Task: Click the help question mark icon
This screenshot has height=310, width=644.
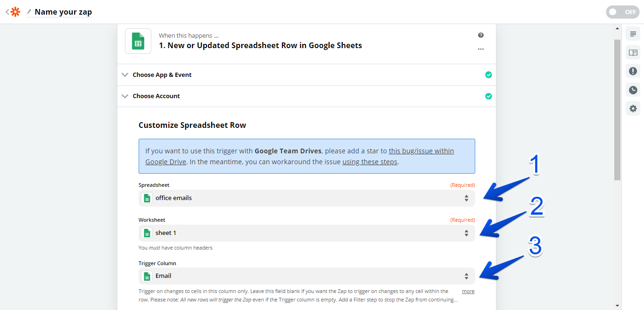Action: pyautogui.click(x=480, y=35)
